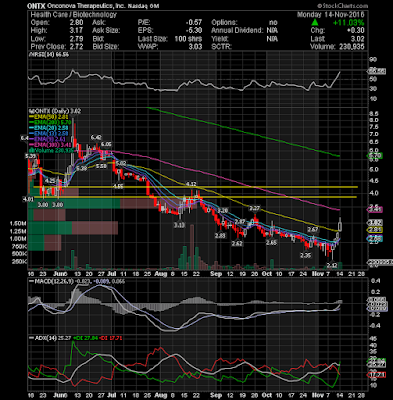Click the RSI current value tag on right axis

coord(376,71)
